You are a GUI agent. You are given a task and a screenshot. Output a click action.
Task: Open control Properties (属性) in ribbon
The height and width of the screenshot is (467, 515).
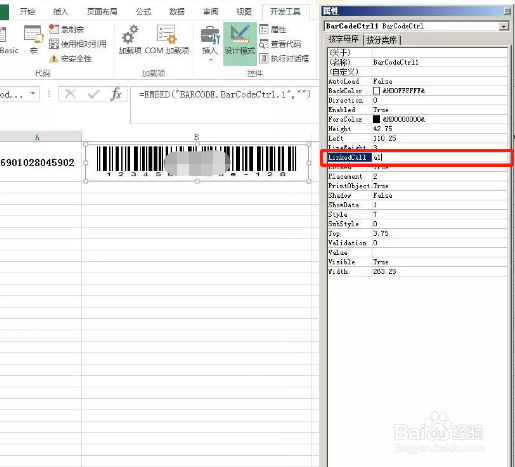(x=273, y=29)
